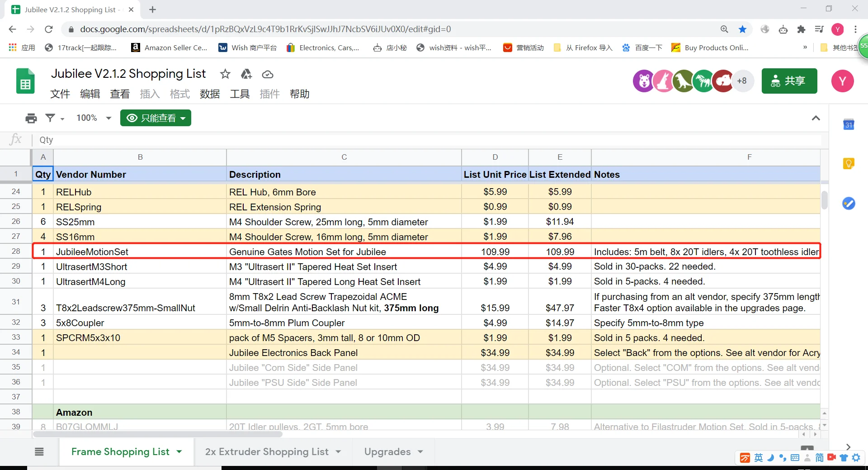Viewport: 868px width, 470px height.
Task: Collapse the header with the up chevron
Action: pos(816,118)
